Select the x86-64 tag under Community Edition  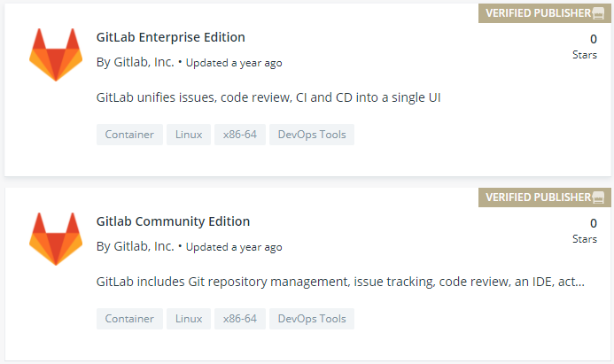click(240, 319)
